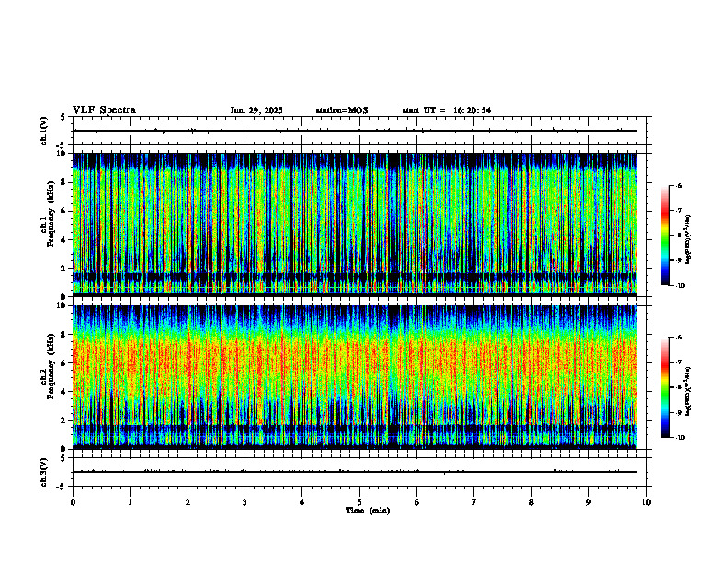Click the "8" kHz tick on ch.1 frequency axis
This screenshot has width=728, height=563.
[64, 182]
